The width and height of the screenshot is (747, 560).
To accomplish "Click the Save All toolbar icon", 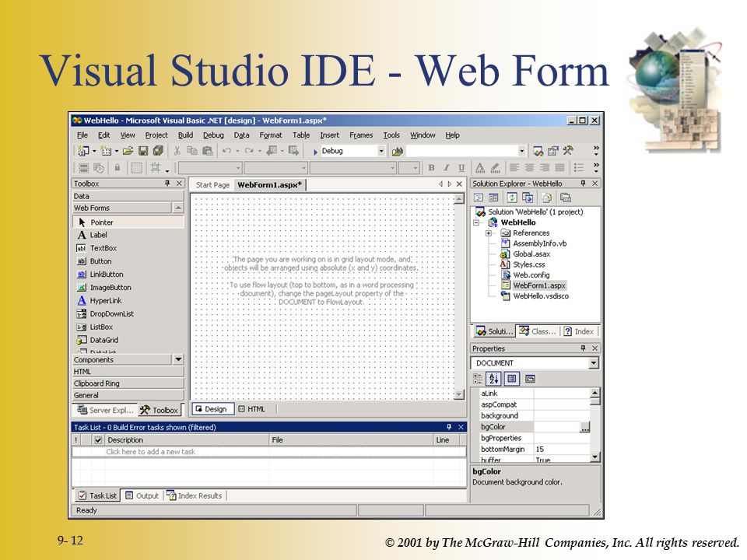I will [x=158, y=151].
